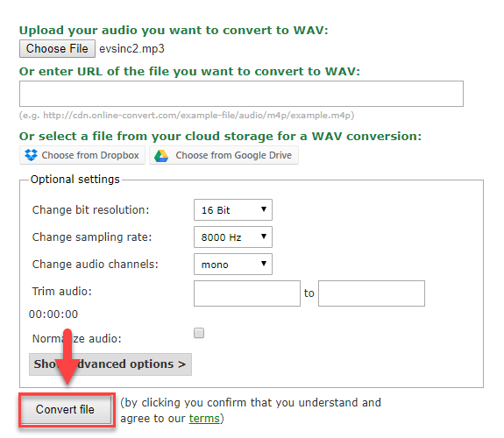This screenshot has width=504, height=438.
Task: Click the bit resolution dropdown arrow
Action: click(264, 209)
